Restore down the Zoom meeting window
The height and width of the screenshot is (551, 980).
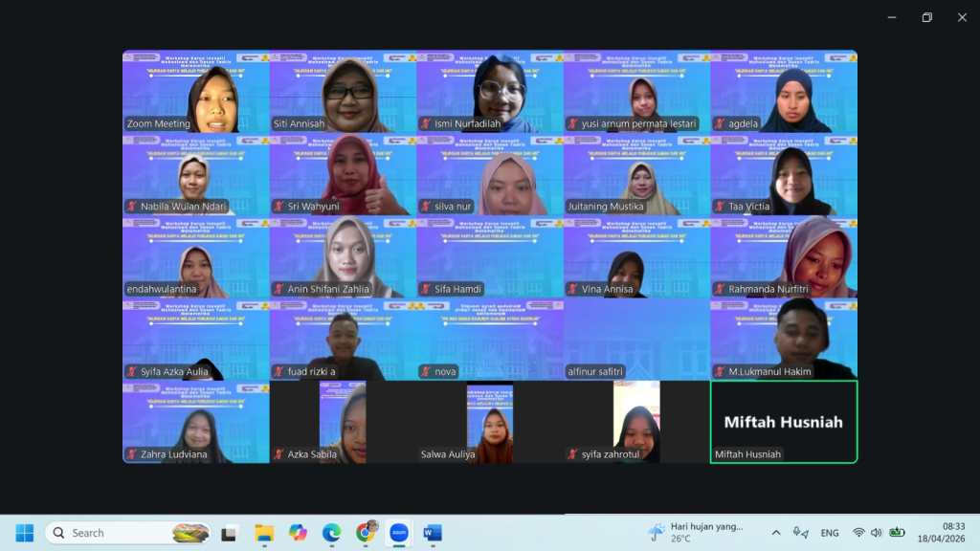[926, 17]
